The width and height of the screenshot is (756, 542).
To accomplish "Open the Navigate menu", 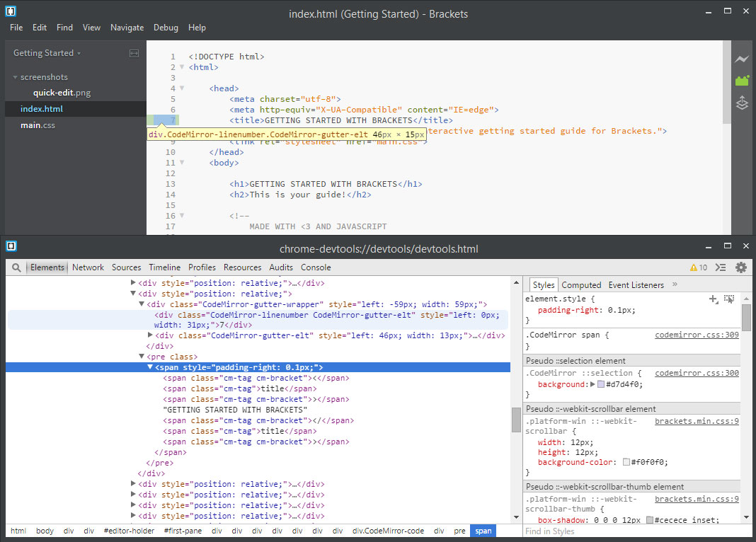I will tap(127, 28).
